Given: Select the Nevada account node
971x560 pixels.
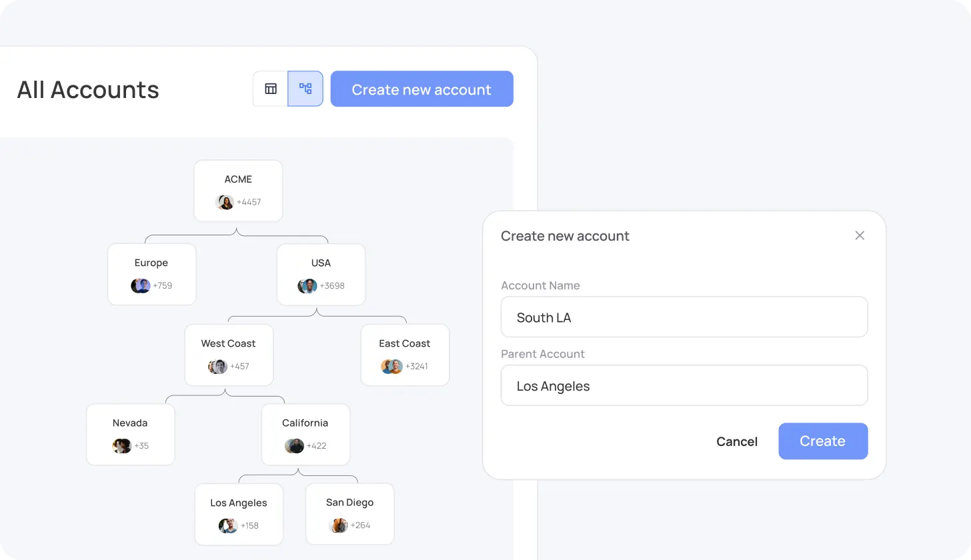Looking at the screenshot, I should tap(130, 423).
